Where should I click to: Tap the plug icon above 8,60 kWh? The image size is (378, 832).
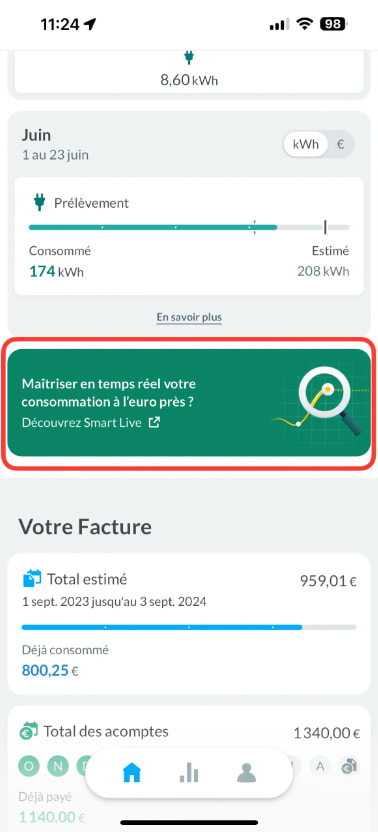188,57
